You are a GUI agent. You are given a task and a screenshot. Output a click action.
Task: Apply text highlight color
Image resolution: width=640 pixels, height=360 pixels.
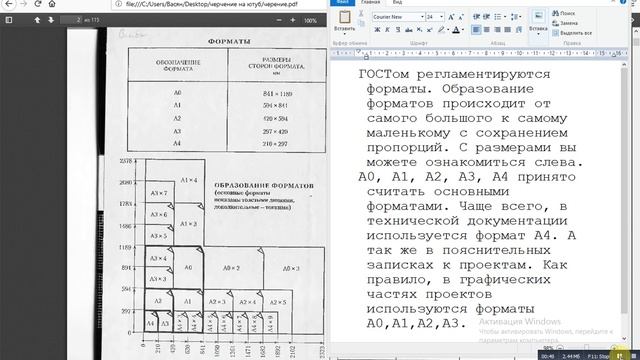(441, 30)
